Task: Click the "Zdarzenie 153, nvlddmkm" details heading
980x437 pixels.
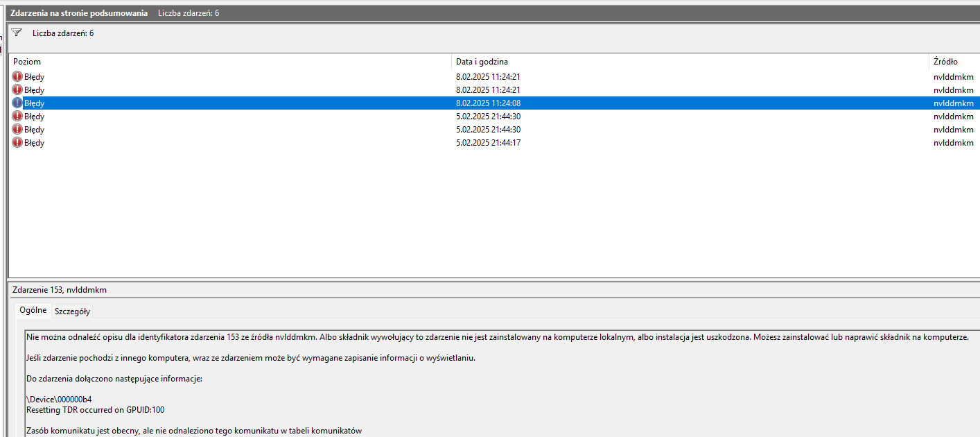Action: coord(60,290)
